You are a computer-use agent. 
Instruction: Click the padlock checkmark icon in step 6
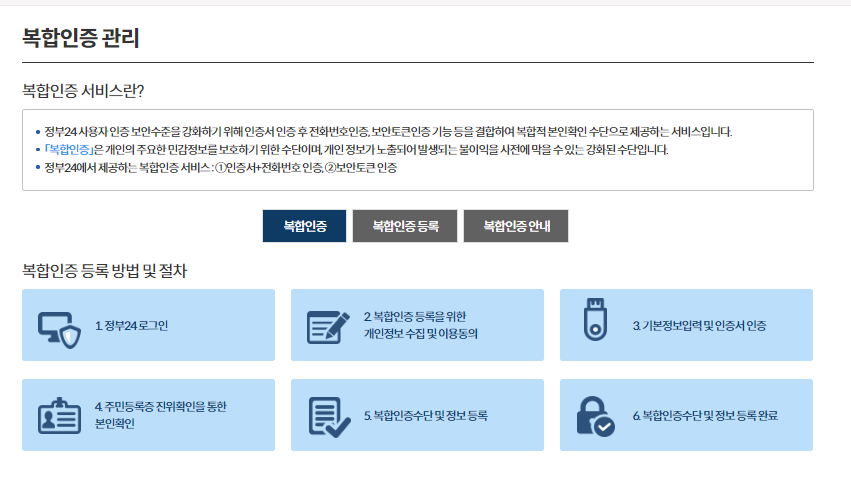pos(595,416)
